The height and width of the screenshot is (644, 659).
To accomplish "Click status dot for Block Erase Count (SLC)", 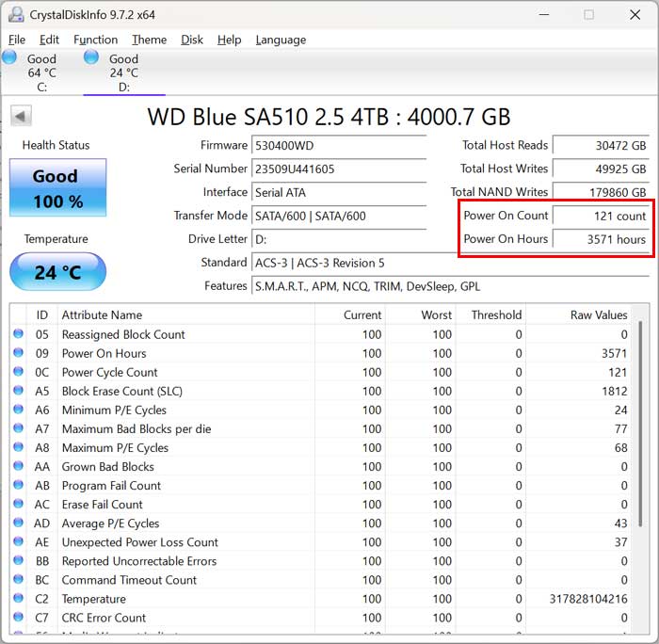I will point(18,391).
